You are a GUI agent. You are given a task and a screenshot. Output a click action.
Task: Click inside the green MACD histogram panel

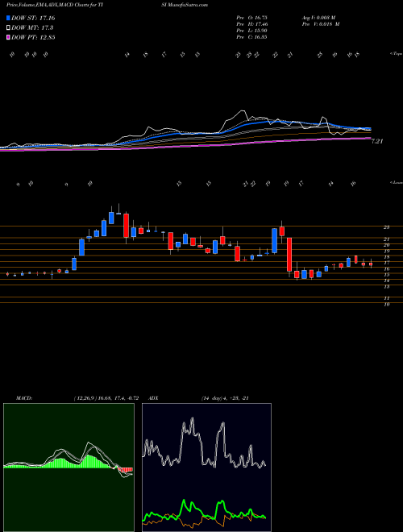point(69,468)
